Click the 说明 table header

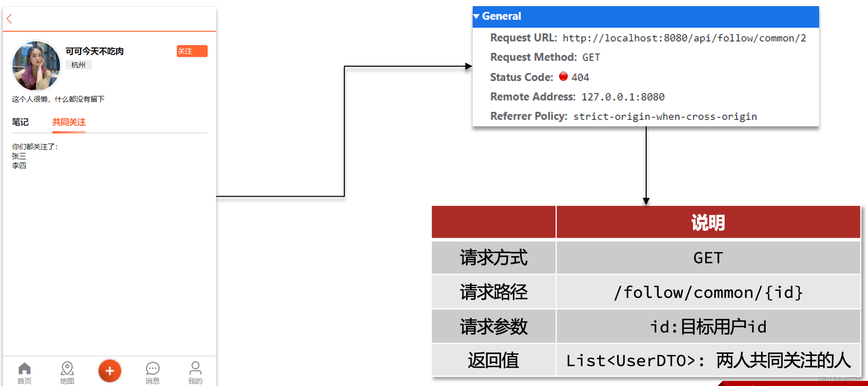pyautogui.click(x=708, y=223)
